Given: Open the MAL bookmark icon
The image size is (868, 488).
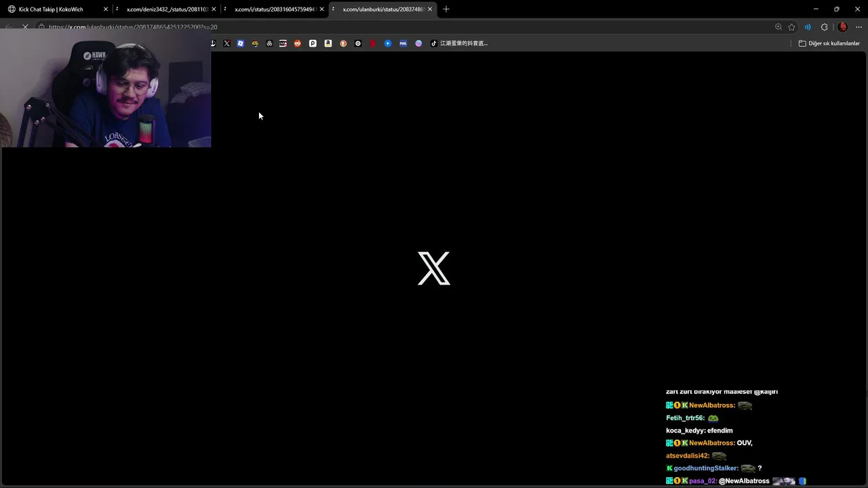Looking at the screenshot, I should pyautogui.click(x=403, y=43).
